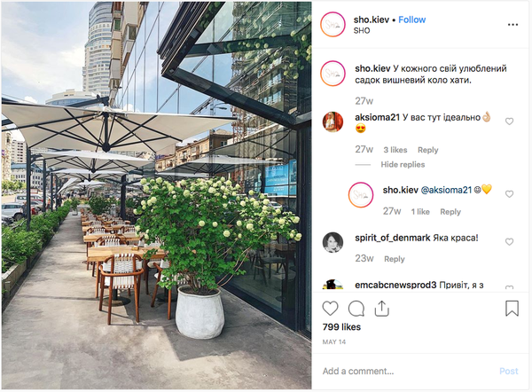Like the post with the heart icon
Image resolution: width=532 pixels, height=392 pixels.
330,309
